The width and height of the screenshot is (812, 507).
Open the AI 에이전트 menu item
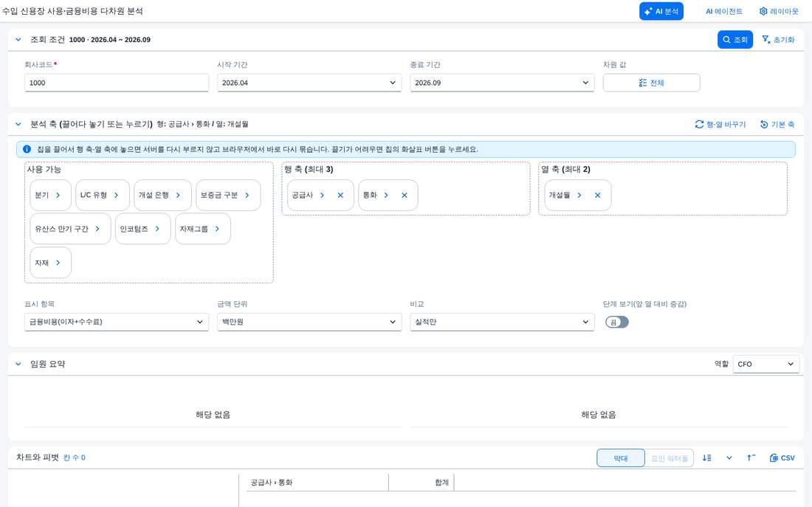coord(724,11)
